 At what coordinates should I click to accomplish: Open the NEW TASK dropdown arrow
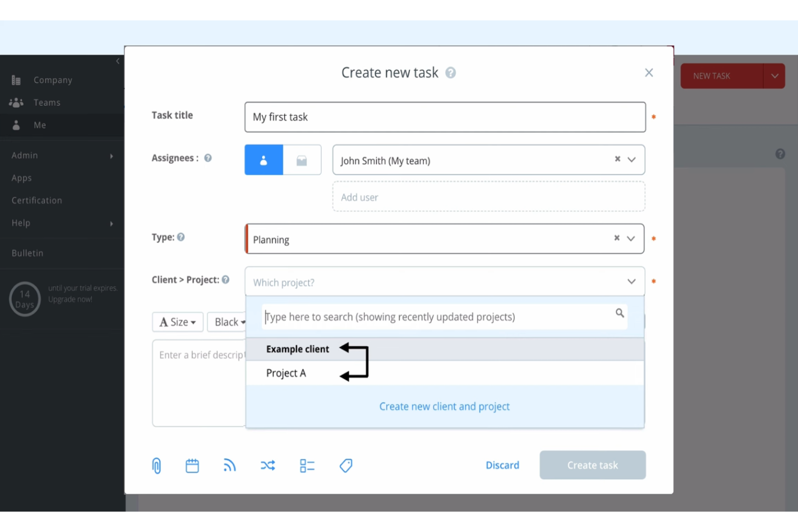775,76
